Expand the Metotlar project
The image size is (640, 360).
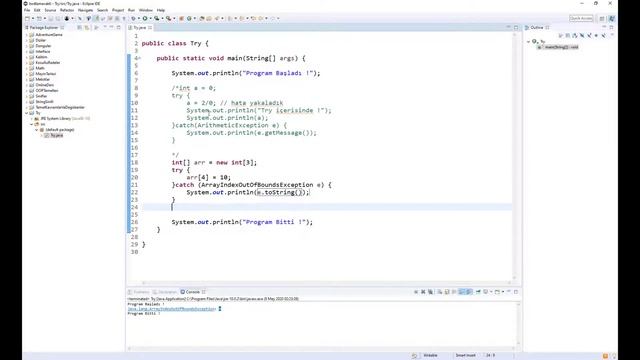[27, 79]
